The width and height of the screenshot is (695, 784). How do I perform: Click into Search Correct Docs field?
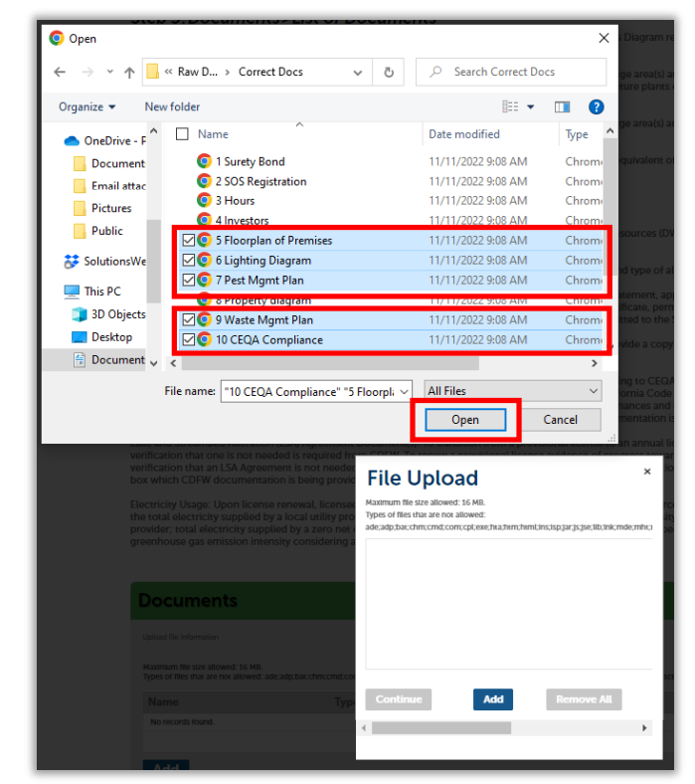point(511,72)
